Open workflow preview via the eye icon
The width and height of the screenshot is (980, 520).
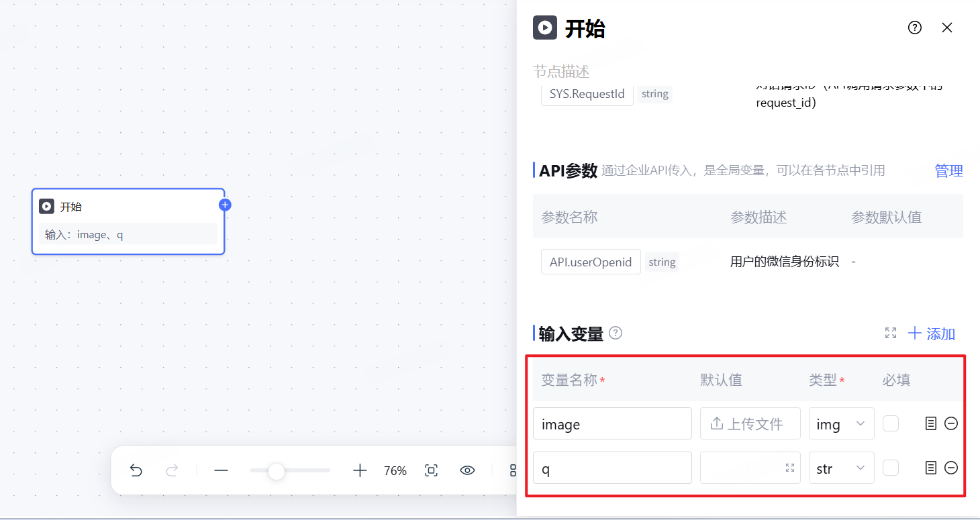[467, 470]
